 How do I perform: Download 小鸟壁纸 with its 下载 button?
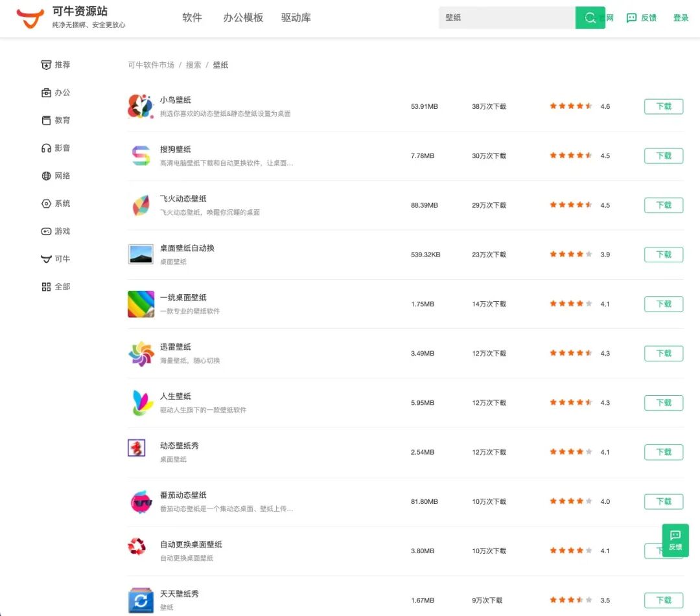(x=663, y=106)
